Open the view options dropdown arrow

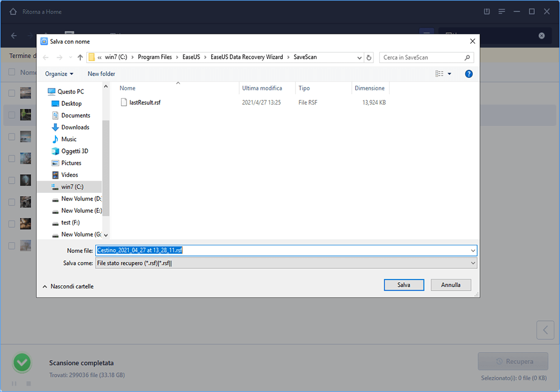[x=449, y=74]
